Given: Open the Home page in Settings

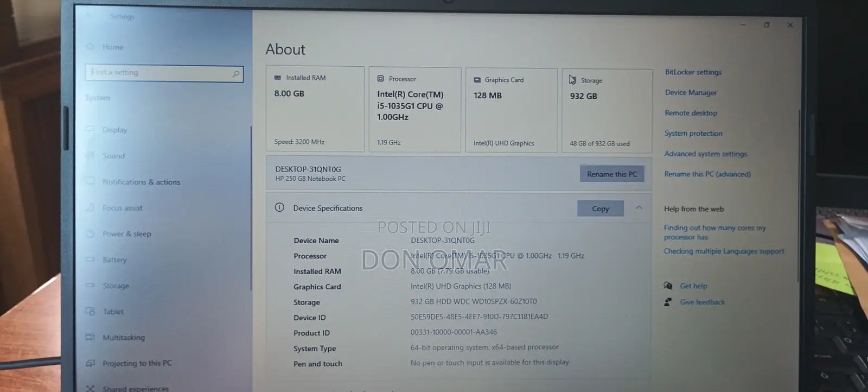Looking at the screenshot, I should [113, 47].
